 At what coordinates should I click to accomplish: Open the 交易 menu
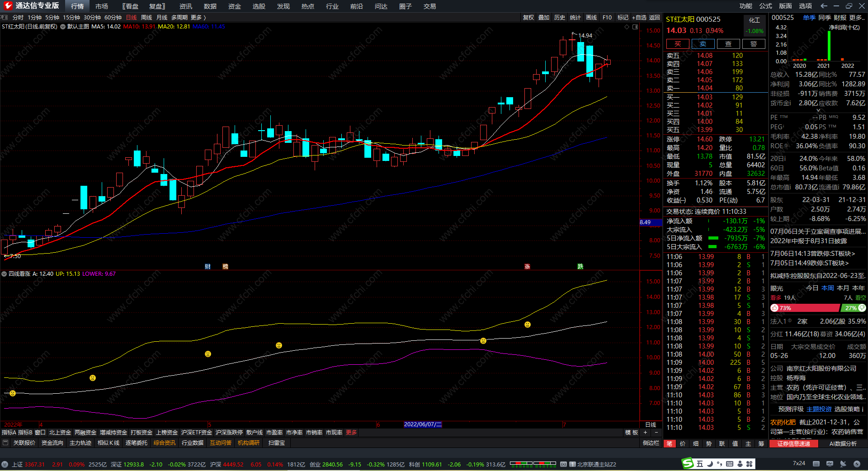point(430,6)
